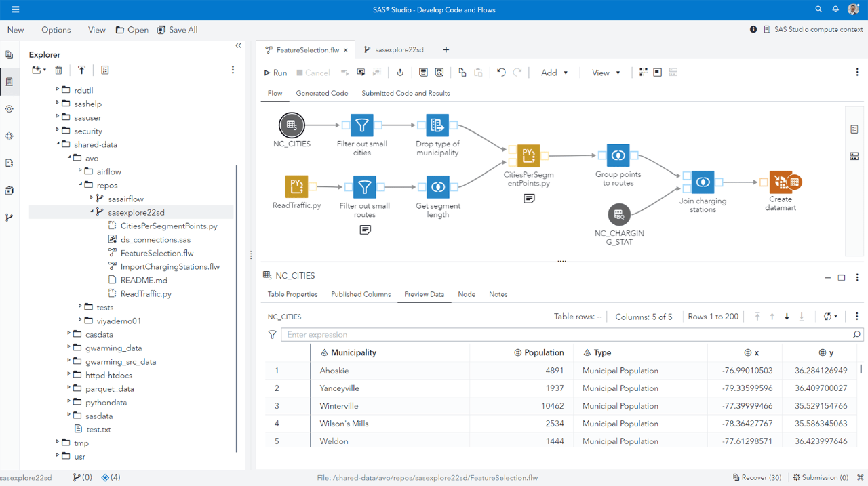Click the Create datamart node icon

(x=781, y=182)
